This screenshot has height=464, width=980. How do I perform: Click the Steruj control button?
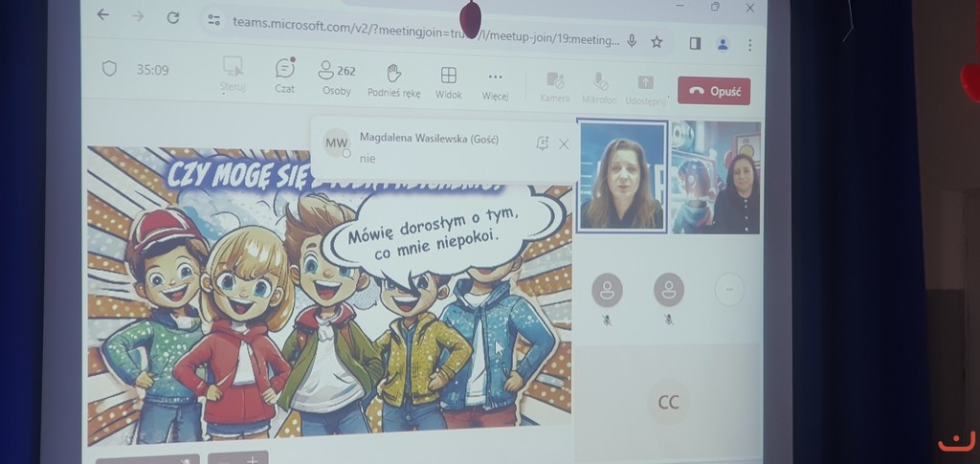pos(233,75)
